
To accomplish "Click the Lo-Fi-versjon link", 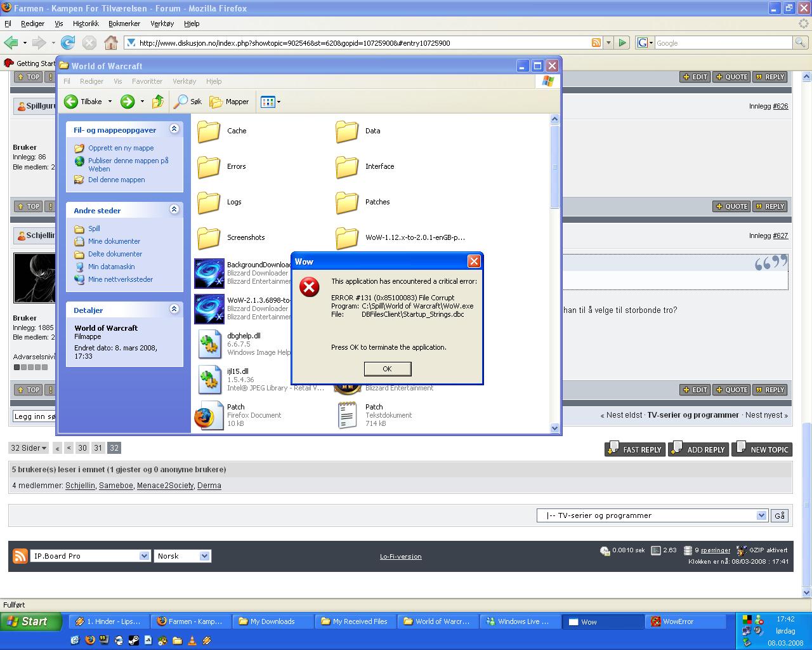I will point(401,556).
